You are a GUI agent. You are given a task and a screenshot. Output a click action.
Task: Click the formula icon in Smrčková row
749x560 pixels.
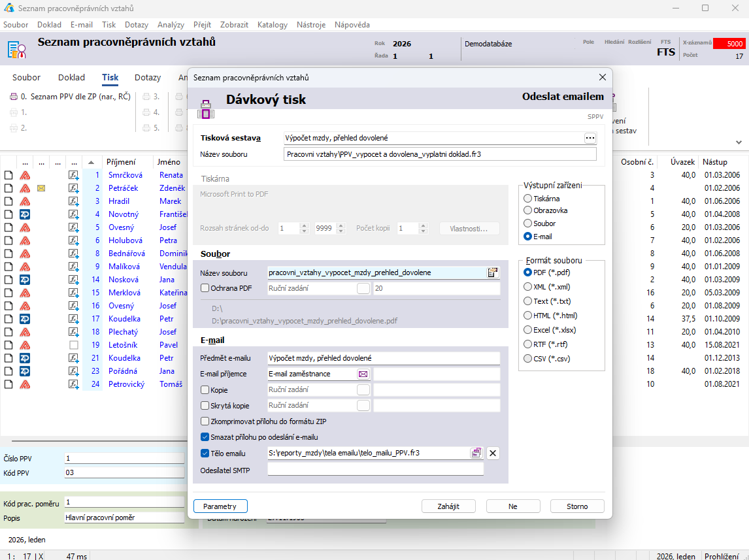73,175
